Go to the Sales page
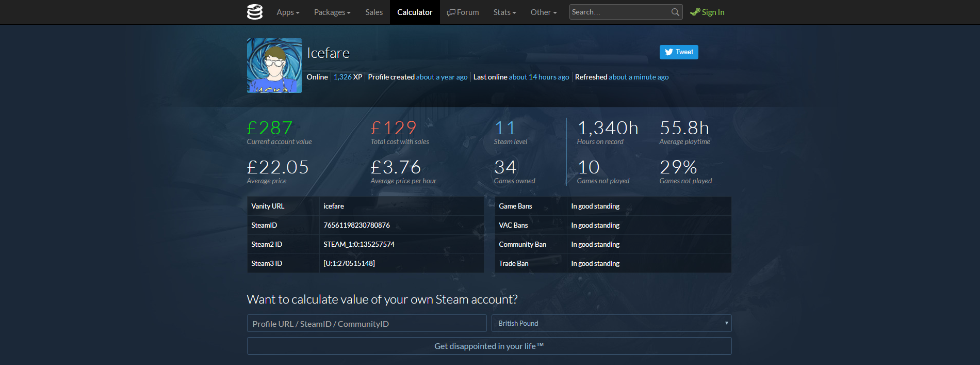The image size is (980, 365). pyautogui.click(x=374, y=12)
